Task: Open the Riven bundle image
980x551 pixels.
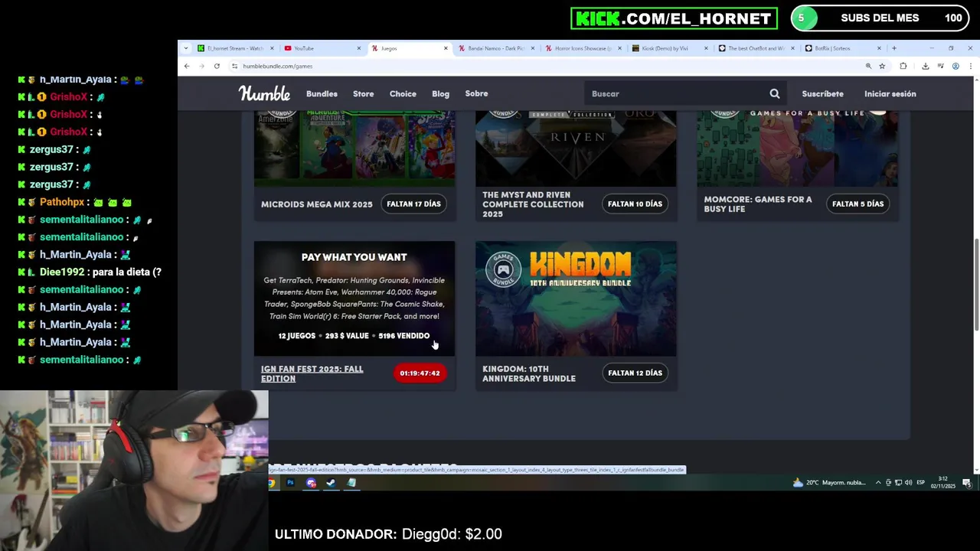Action: click(x=576, y=148)
